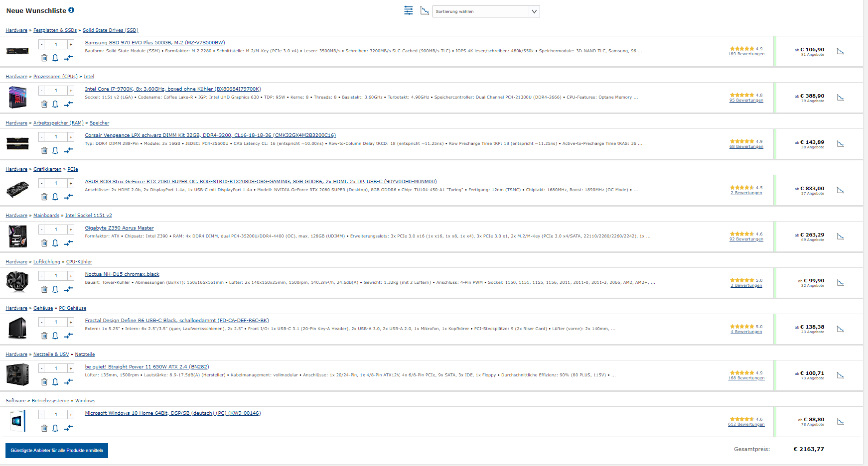Remove Intel Core i7-9700K via trash icon

44,104
